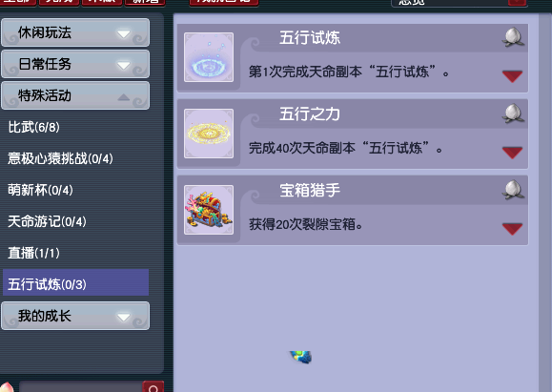Expand the 休闲玩法 category

coord(75,32)
